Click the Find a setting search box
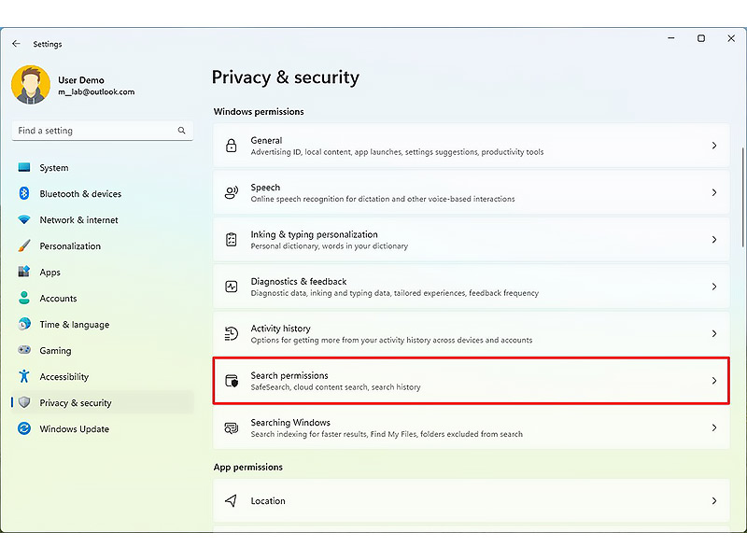Viewport: 747px width, 560px height. (x=93, y=132)
